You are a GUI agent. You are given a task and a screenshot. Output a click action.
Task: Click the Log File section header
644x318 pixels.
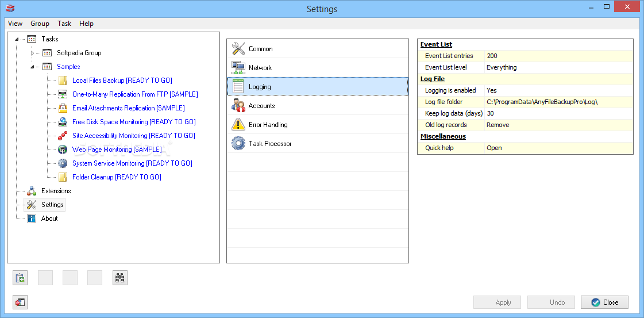(433, 79)
